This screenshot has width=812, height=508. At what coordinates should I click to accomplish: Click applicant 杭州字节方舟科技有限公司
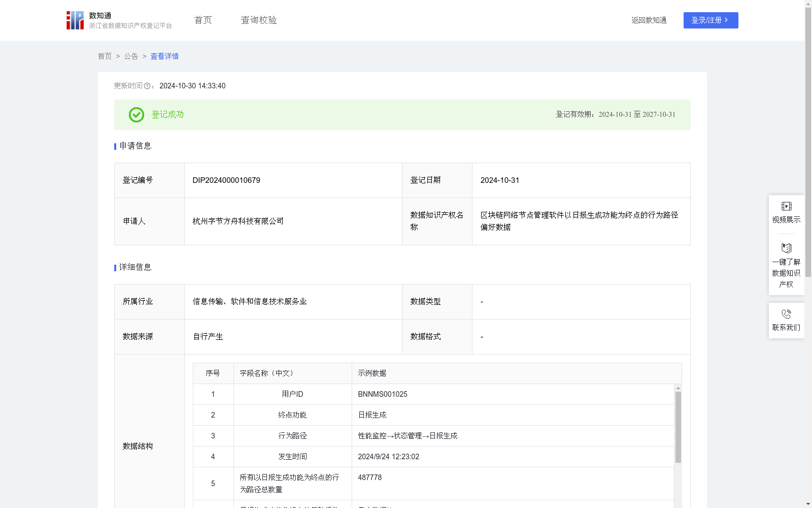coord(238,221)
